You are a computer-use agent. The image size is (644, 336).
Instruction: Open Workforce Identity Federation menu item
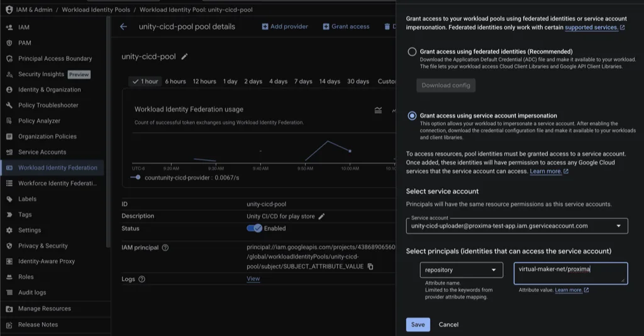[52, 183]
